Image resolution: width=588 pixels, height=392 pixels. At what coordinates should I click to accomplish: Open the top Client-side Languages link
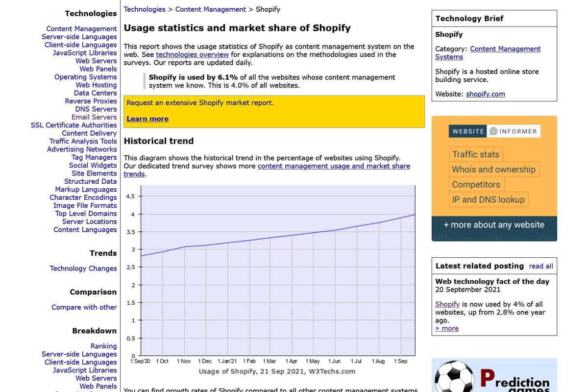[x=81, y=45]
